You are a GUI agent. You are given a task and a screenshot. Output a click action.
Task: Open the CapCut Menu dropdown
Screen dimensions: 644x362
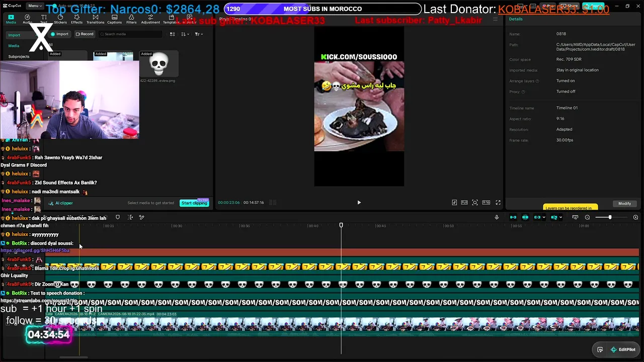click(x=34, y=6)
